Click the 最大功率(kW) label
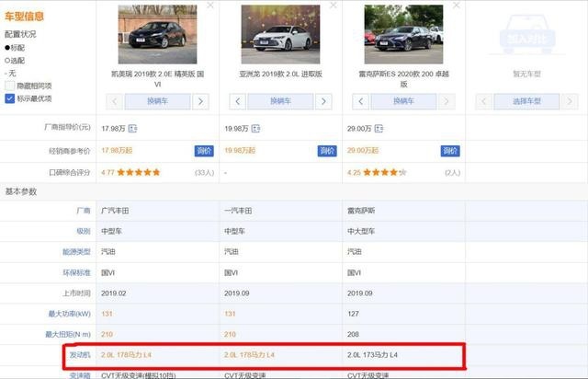The image size is (588, 379). point(70,314)
